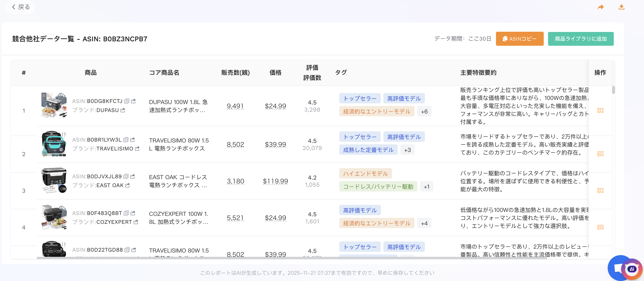The width and height of the screenshot is (644, 281).
Task: Click price $119.99 for EAST OAK
Action: click(x=275, y=181)
